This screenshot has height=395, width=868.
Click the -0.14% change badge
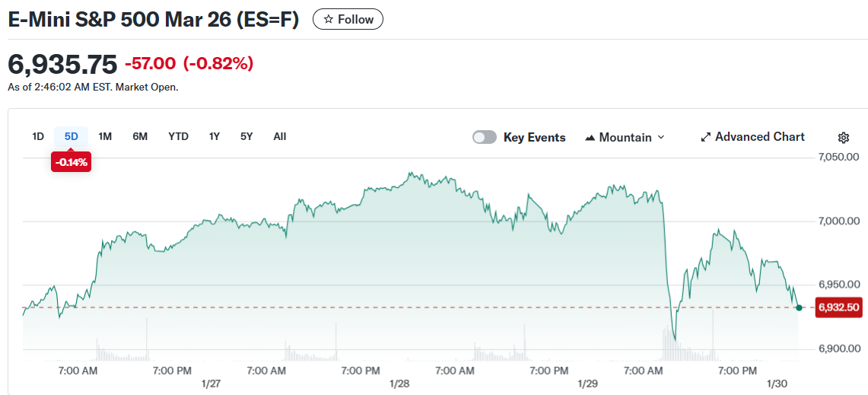click(72, 162)
